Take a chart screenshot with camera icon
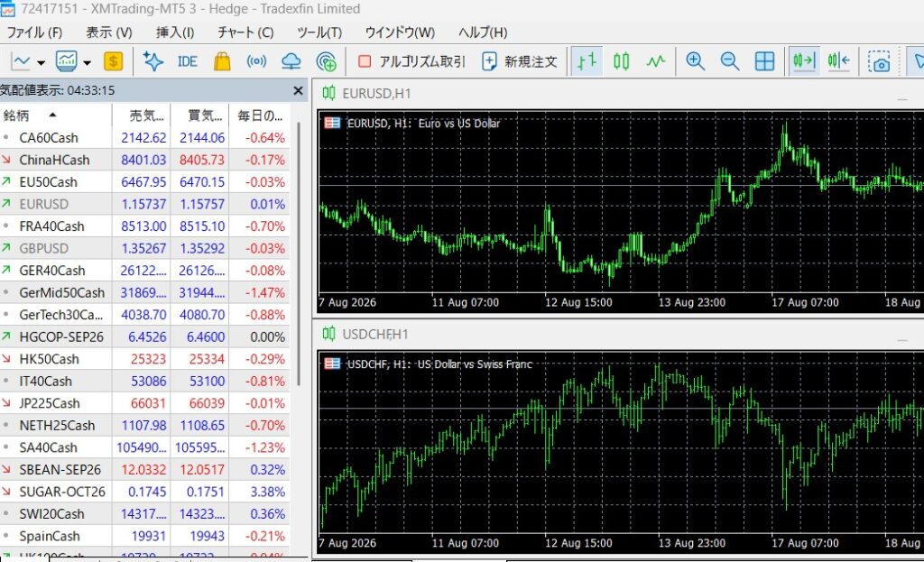 coord(879,61)
